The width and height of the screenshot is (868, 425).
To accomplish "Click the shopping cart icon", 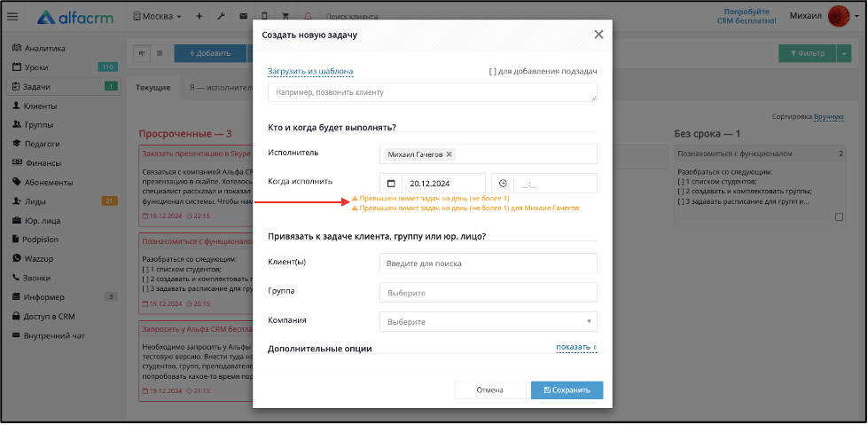I will click(x=285, y=17).
